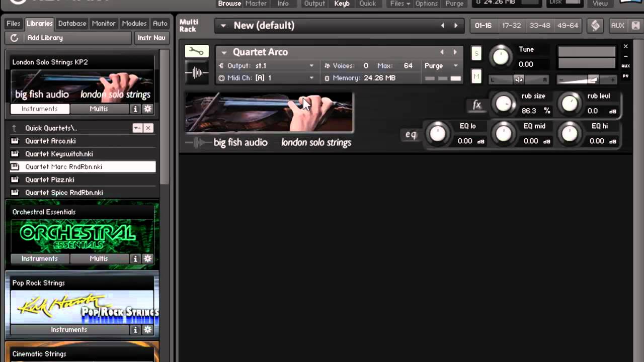Show Multis for London Solo Strings
Screen dimensions: 644x362
click(x=99, y=109)
